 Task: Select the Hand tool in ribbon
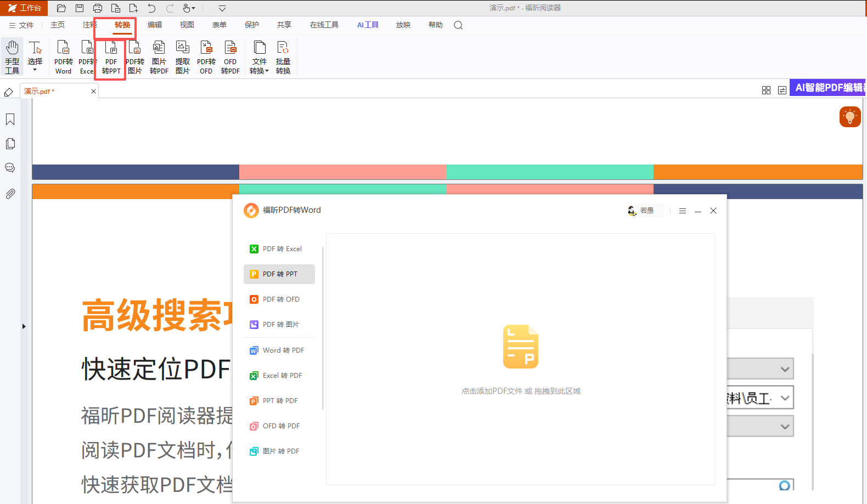12,56
